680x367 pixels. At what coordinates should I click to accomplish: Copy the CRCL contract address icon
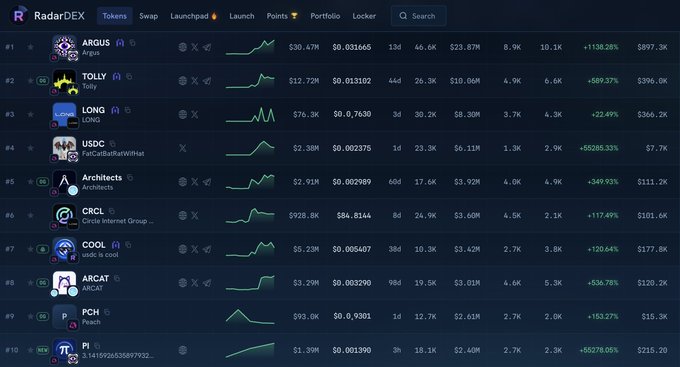(112, 211)
